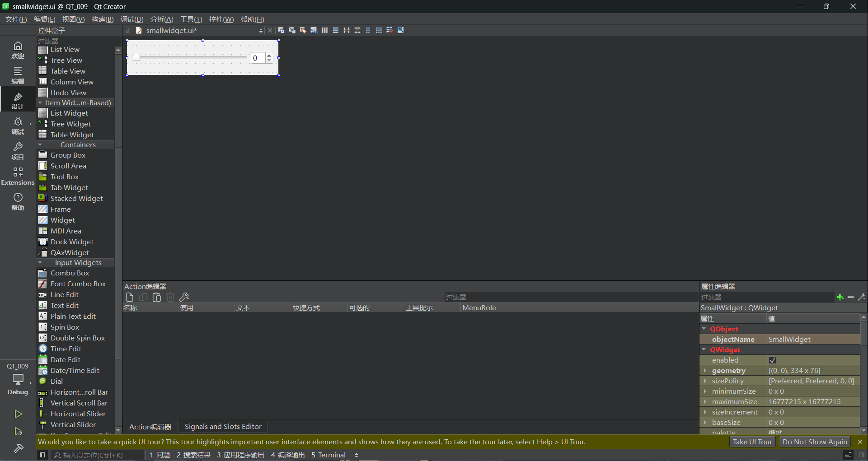
Task: Collapse the Containers widget group
Action: pyautogui.click(x=40, y=145)
